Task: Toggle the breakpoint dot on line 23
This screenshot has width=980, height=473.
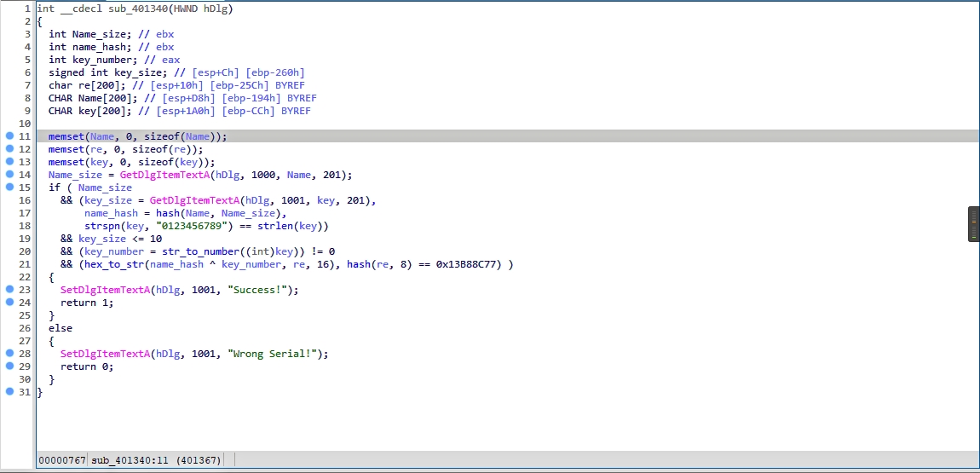Action: [9, 289]
